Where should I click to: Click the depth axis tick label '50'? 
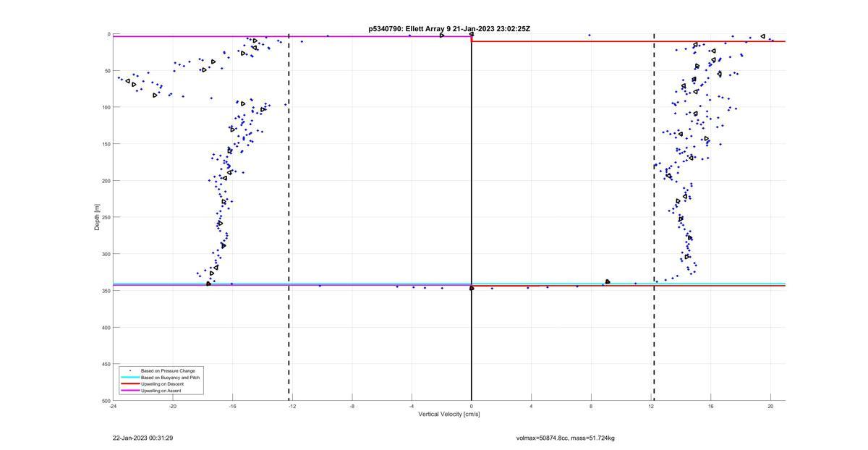pos(107,71)
